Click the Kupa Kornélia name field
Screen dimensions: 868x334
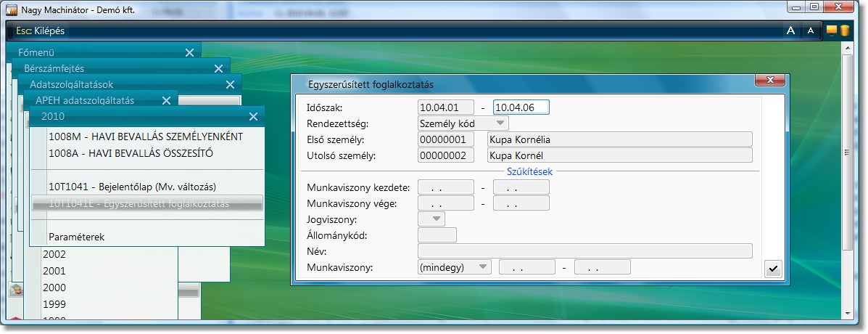point(619,139)
